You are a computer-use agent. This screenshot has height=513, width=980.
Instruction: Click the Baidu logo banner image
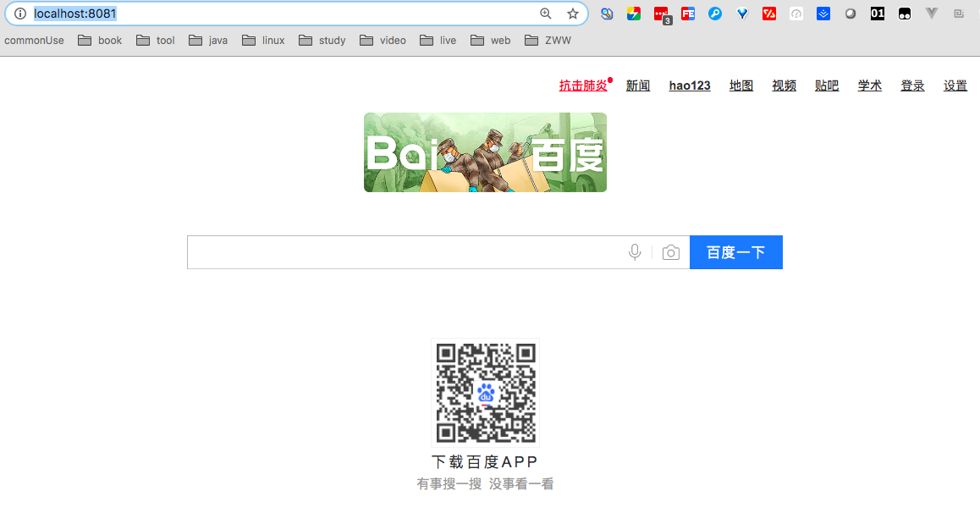(x=485, y=152)
